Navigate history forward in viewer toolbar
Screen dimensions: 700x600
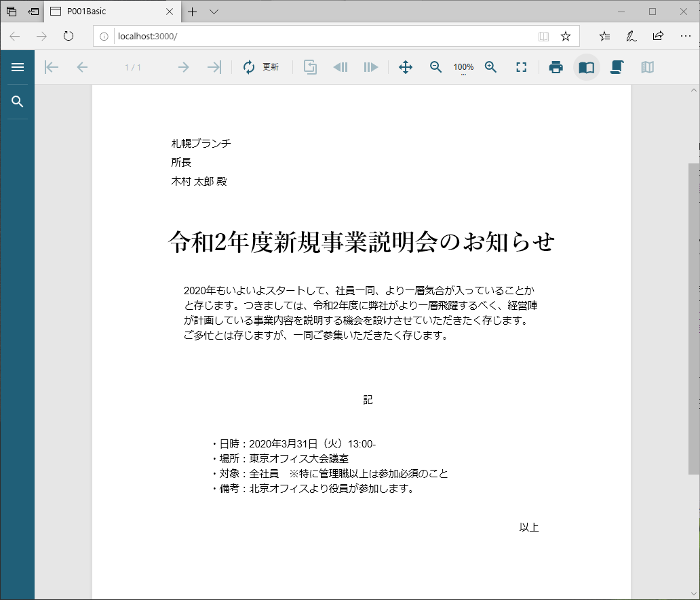point(371,67)
